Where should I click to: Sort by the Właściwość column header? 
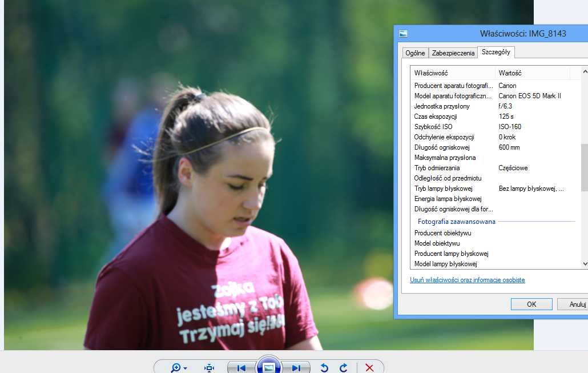(453, 73)
